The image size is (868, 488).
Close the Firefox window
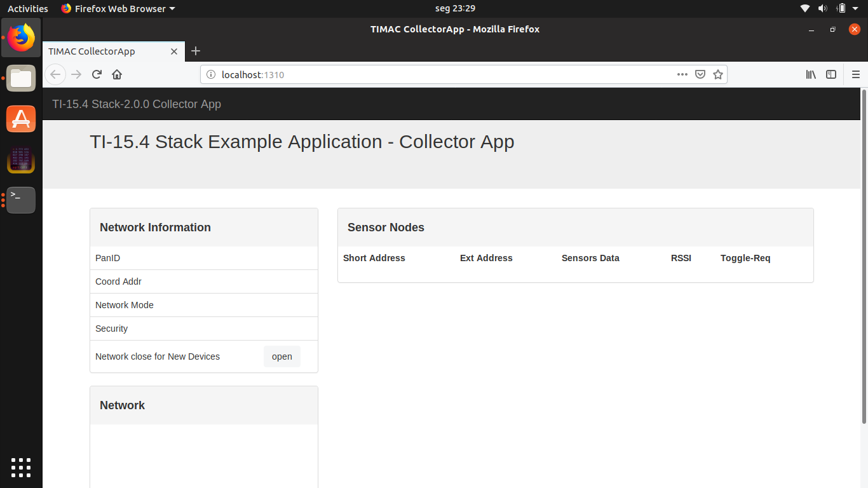tap(854, 29)
